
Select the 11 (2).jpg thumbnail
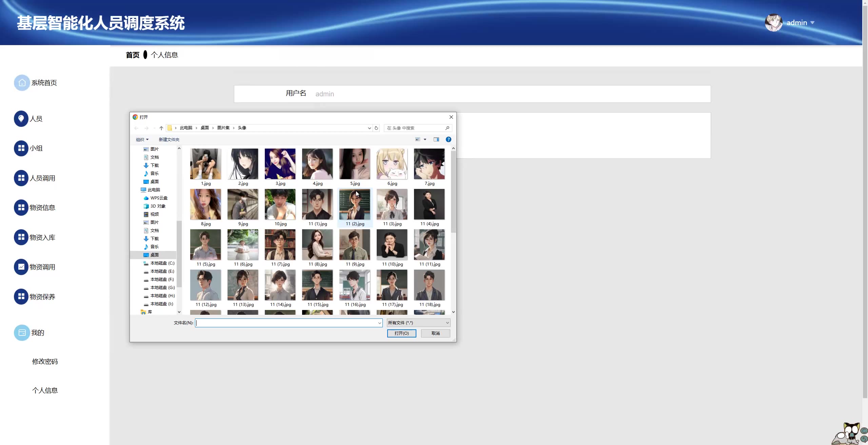click(355, 205)
